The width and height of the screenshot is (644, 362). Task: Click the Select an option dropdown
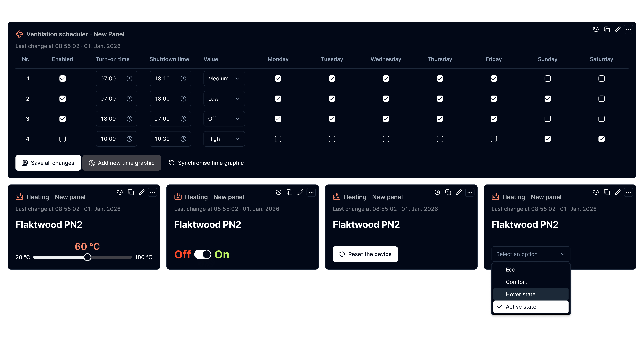[531, 254]
